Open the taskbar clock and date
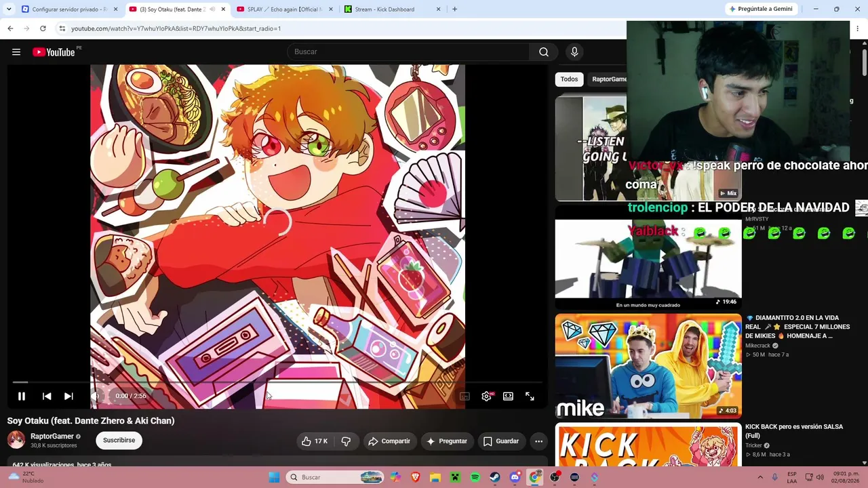This screenshot has width=868, height=488. [846, 477]
